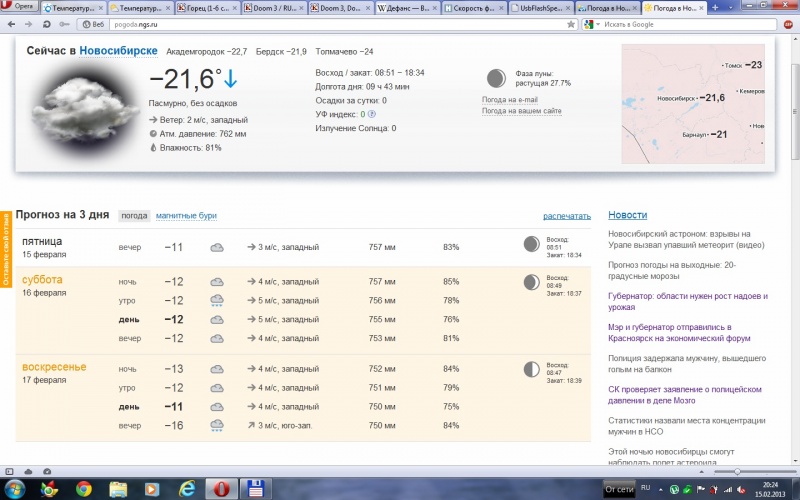Screen dimensions: 800x500
Task: Open 'Мэр и губернатор отправились' news link
Action: click(x=679, y=333)
